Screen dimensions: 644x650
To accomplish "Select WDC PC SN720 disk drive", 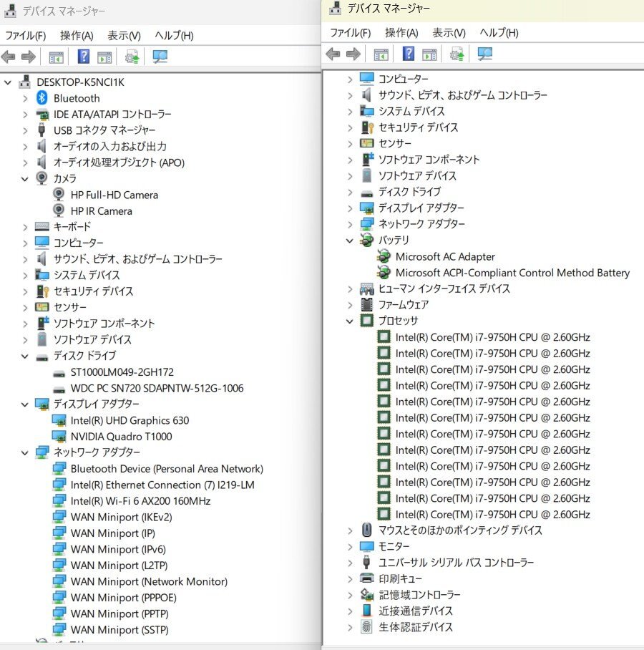I will point(157,389).
